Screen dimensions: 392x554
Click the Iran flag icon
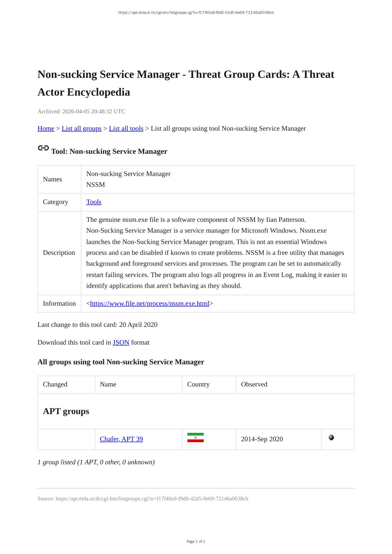195,438
